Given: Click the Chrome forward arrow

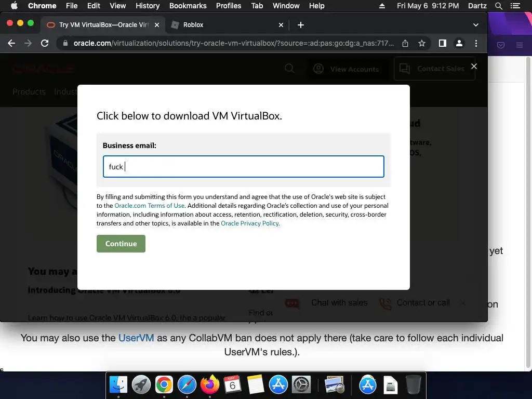Looking at the screenshot, I should pyautogui.click(x=28, y=43).
